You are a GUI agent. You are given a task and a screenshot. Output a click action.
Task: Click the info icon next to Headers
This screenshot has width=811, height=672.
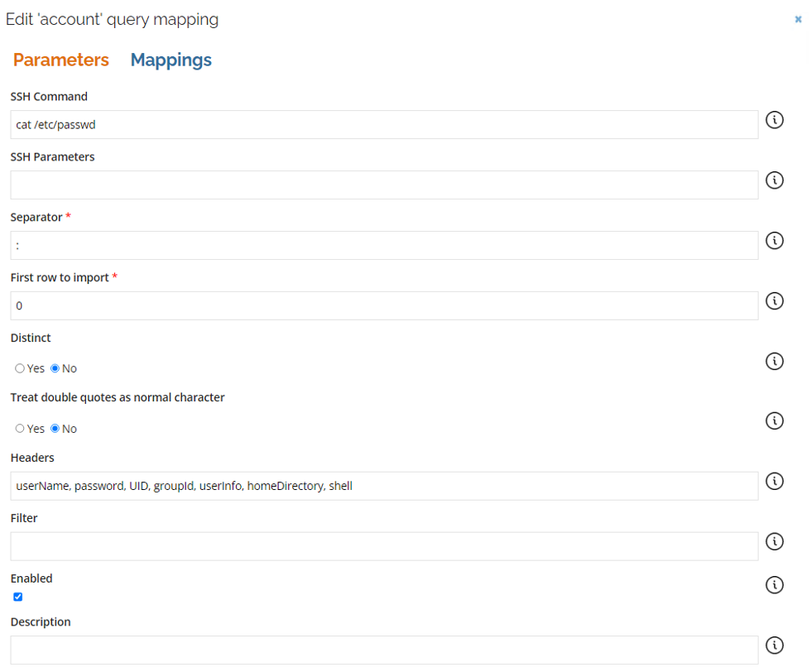[775, 481]
